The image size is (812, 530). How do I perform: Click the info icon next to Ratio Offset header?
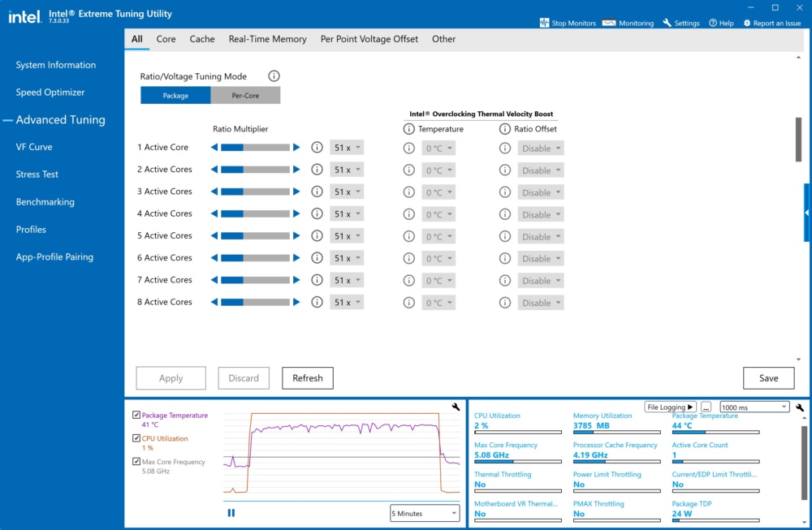pyautogui.click(x=505, y=129)
